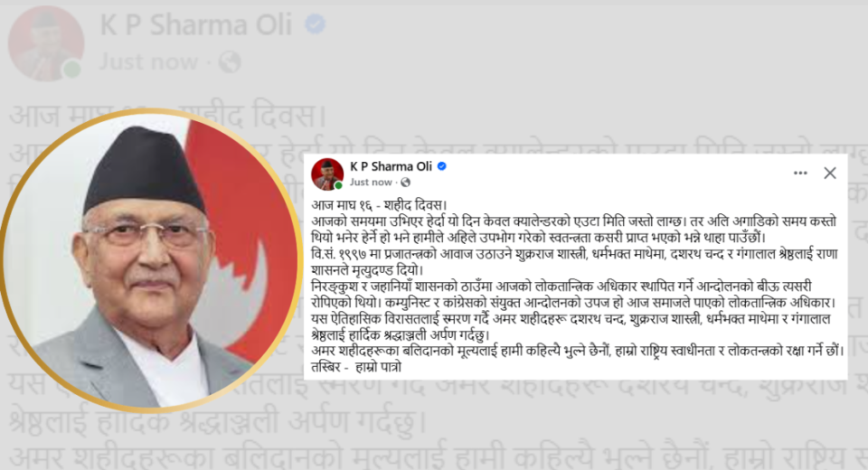Click the large faded K P Sharma Oli heading
This screenshot has width=868, height=470.
tap(196, 25)
